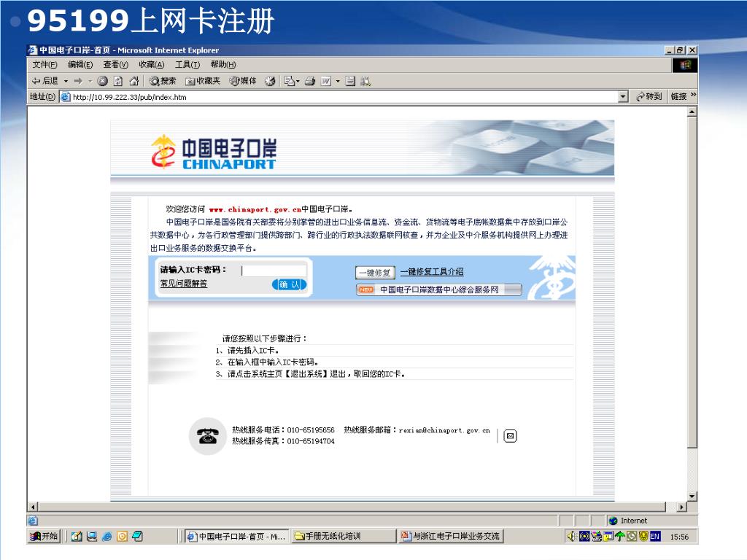Click the first quick launch icon

(x=76, y=537)
